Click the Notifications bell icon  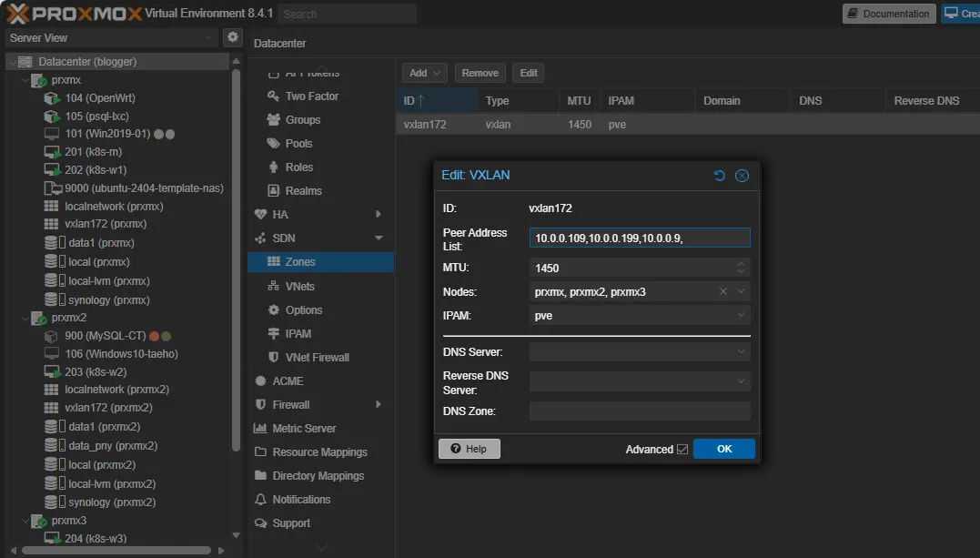(260, 499)
